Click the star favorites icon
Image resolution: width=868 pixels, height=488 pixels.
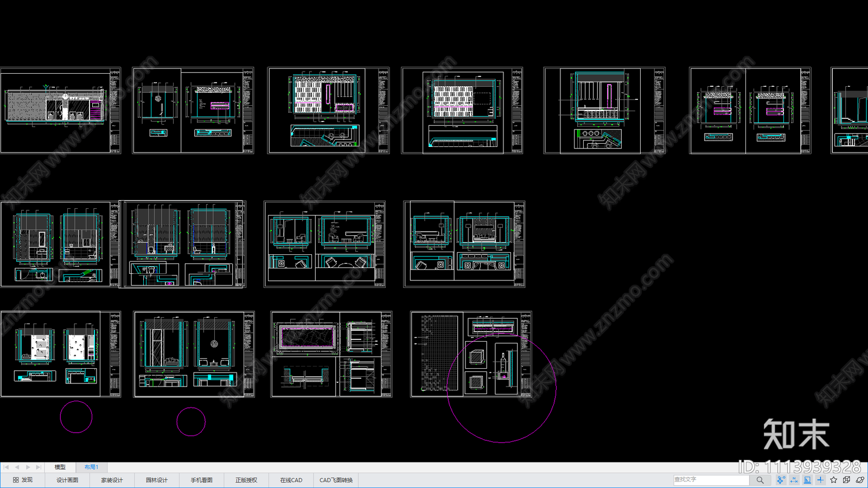pos(834,480)
